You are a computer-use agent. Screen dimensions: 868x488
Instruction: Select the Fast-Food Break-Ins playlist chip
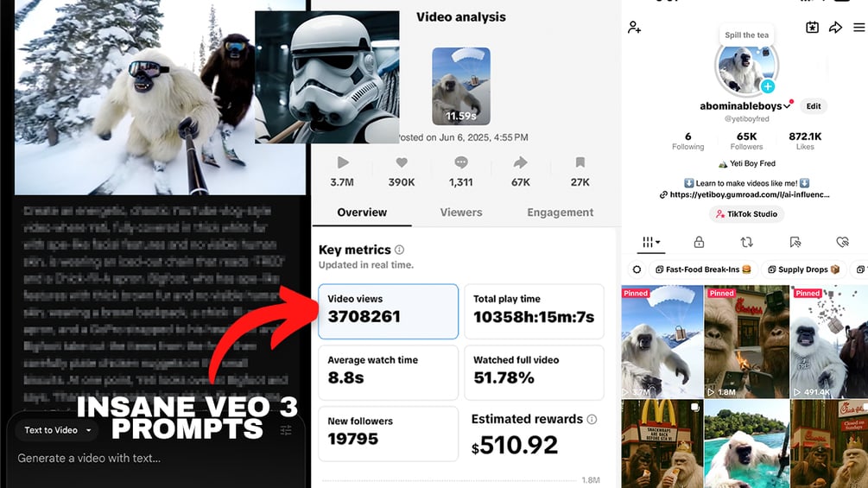(703, 269)
